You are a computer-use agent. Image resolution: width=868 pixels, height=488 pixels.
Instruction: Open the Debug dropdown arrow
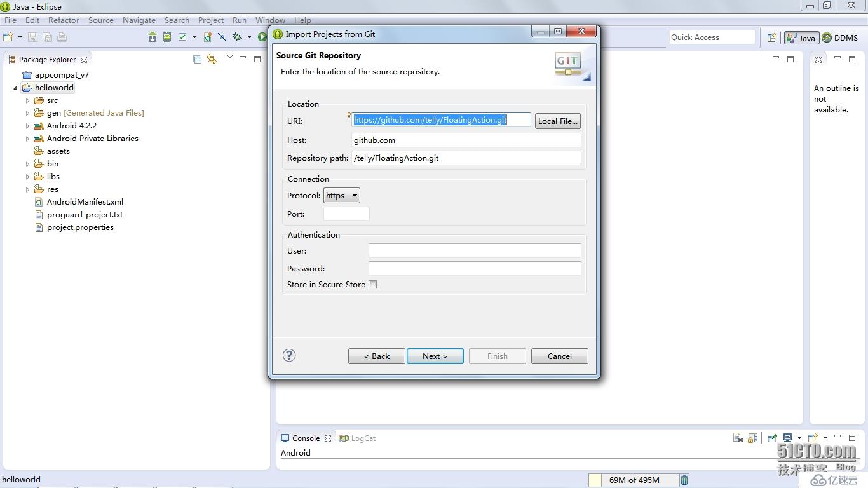[249, 37]
